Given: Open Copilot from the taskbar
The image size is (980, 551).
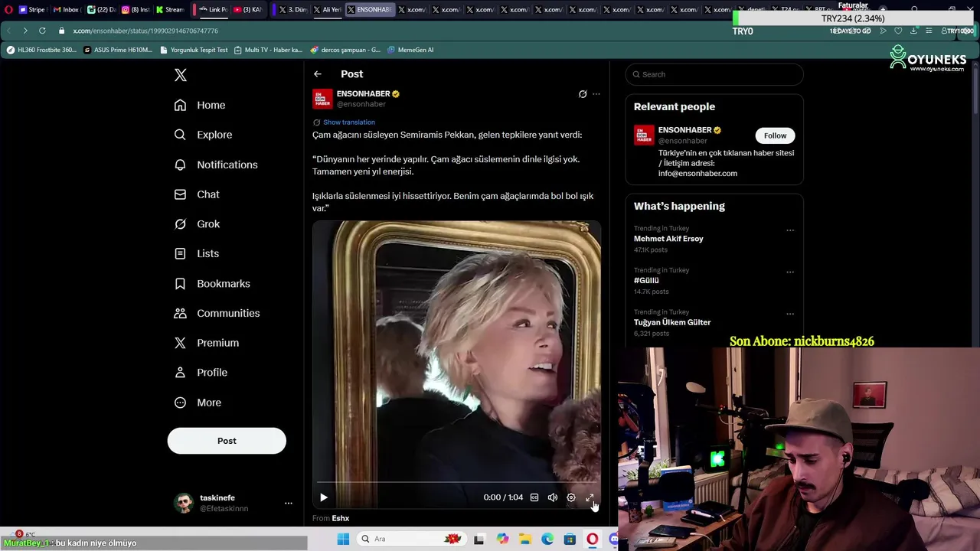Looking at the screenshot, I should [502, 539].
